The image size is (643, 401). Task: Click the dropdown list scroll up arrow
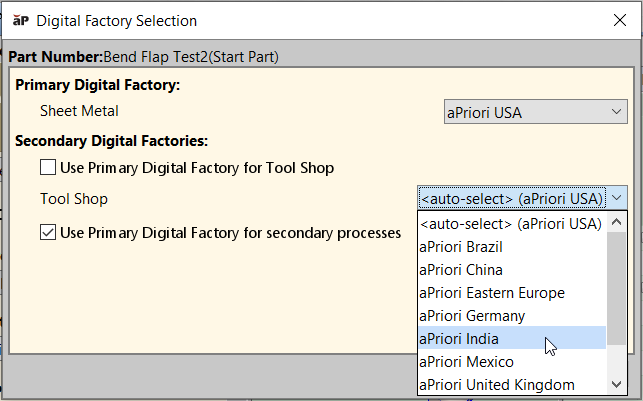point(617,223)
